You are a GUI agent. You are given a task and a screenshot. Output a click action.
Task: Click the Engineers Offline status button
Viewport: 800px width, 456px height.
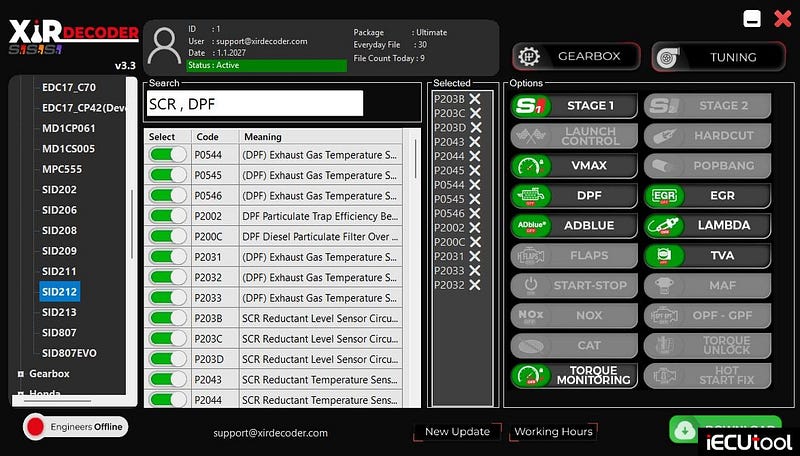[76, 427]
